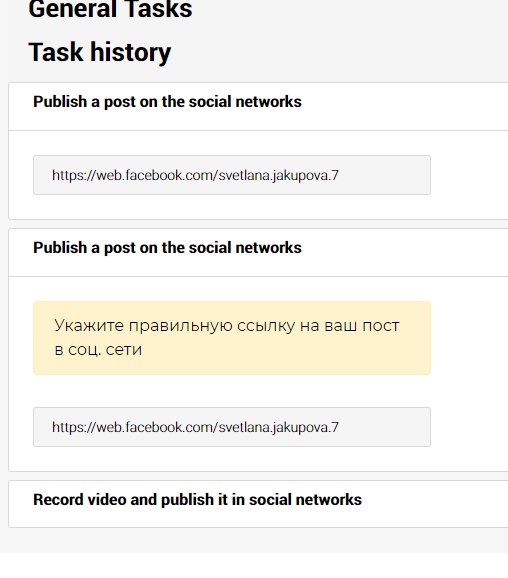
Task: Collapse the first Publish a post task header
Action: [258, 106]
